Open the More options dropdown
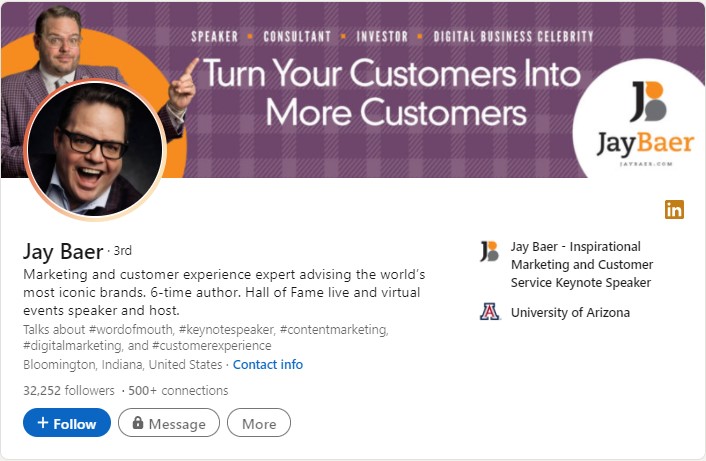Viewport: 706px width, 461px height. point(259,423)
